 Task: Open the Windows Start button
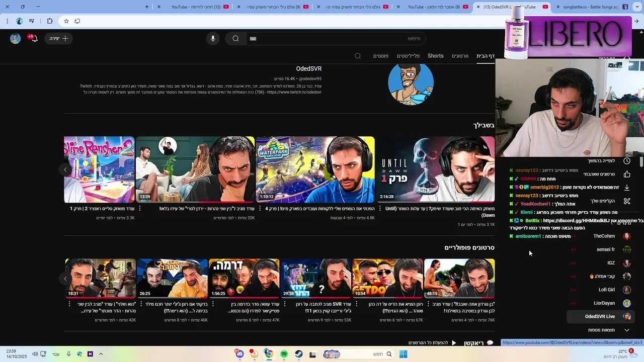(x=403, y=354)
